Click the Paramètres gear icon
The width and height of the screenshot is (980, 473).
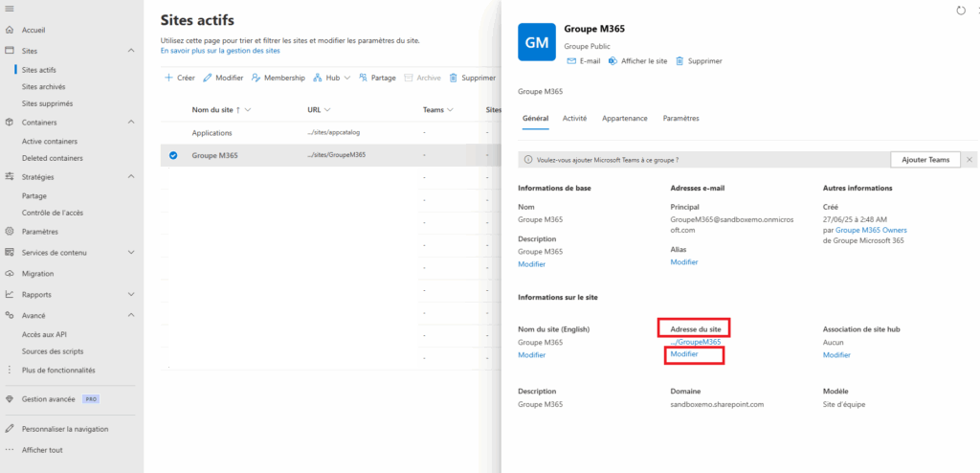pos(10,232)
